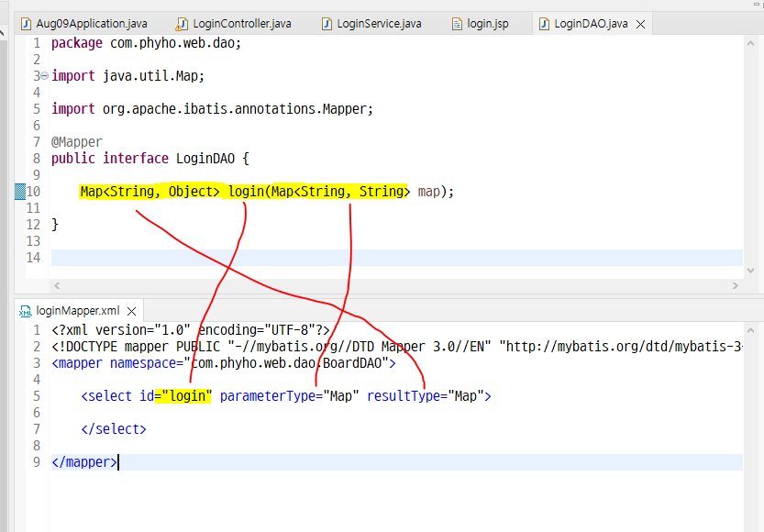Click 'org.apache.ibatis.annotations.Mapper;' import text

coord(238,109)
